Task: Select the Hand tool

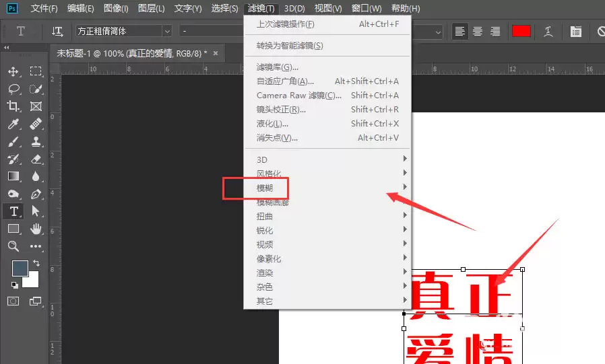Action: (36, 229)
